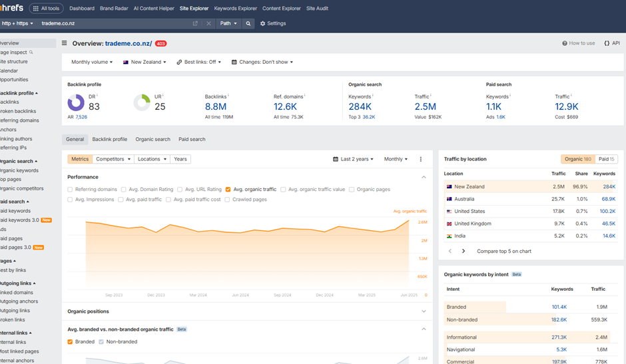Open the trademe.co.nz/ overview link
The image size is (626, 364).
[x=129, y=43]
